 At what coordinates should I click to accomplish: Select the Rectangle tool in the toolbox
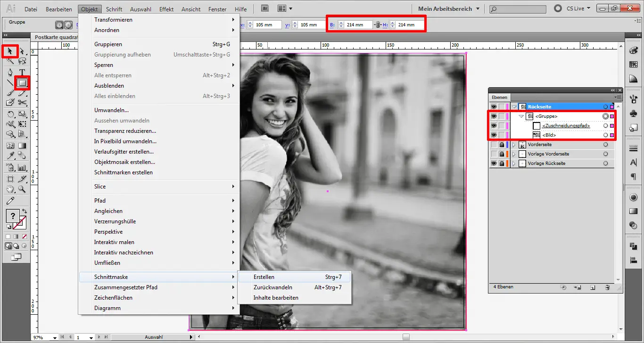[x=22, y=83]
